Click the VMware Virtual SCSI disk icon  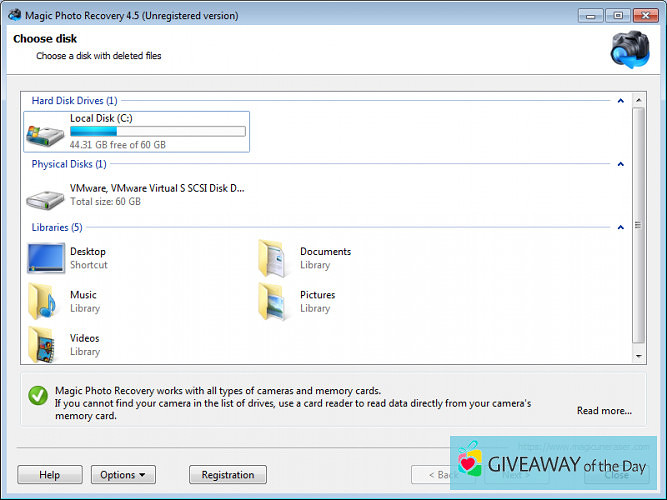46,196
